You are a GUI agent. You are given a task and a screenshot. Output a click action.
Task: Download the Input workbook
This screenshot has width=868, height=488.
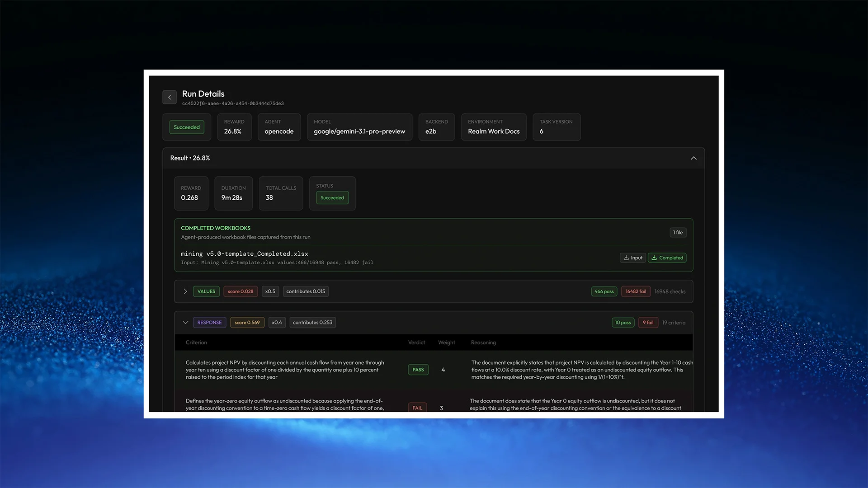(632, 258)
